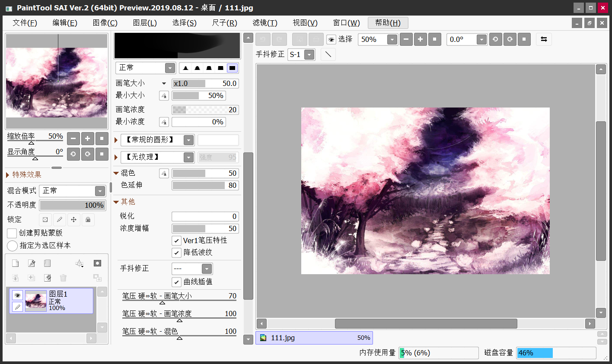Rotate canvas clockwise from top toolbar
This screenshot has height=364, width=612.
pyautogui.click(x=510, y=39)
